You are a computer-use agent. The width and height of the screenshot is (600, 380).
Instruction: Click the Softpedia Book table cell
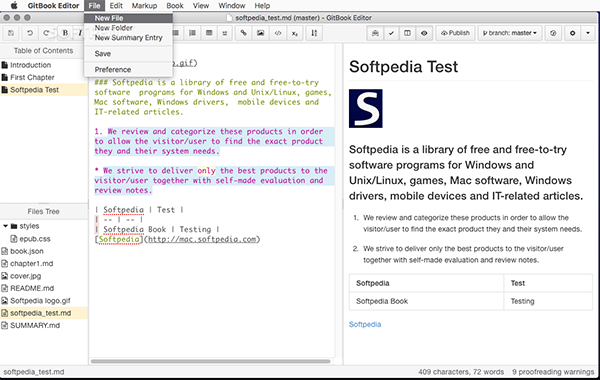pyautogui.click(x=426, y=301)
